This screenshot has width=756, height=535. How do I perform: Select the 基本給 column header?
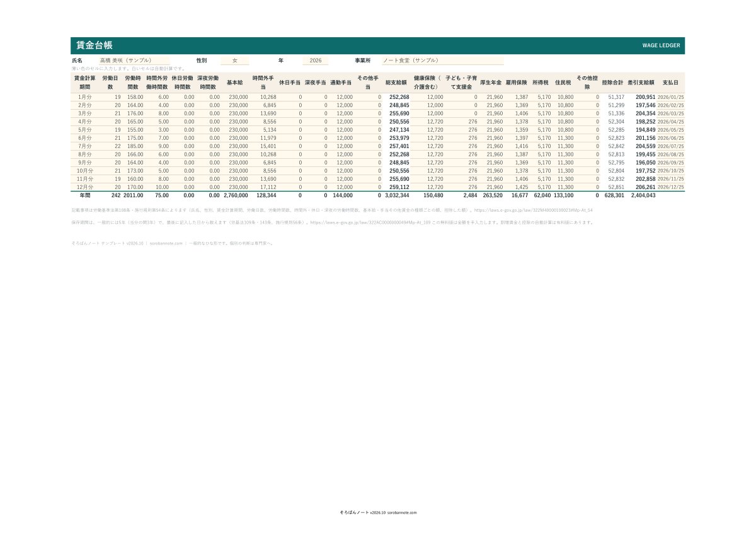[235, 82]
